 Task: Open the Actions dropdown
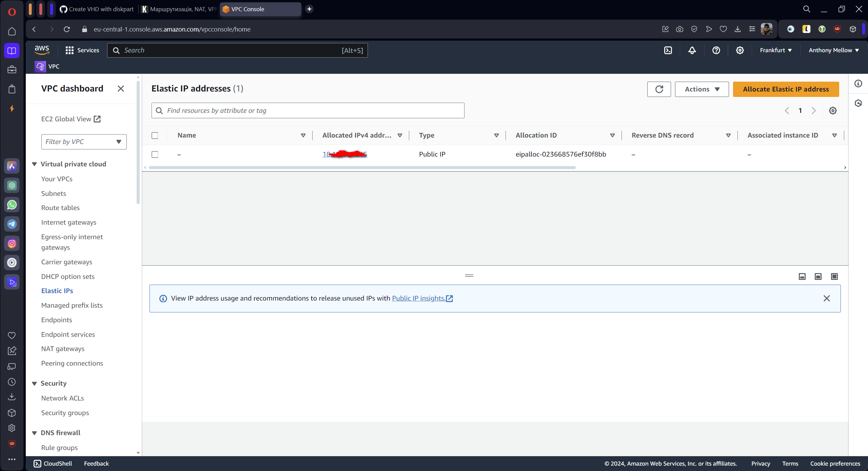click(702, 89)
